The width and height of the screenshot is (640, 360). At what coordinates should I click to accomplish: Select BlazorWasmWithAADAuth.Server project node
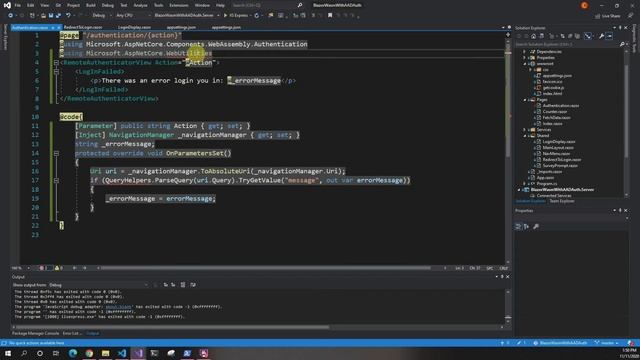coord(562,190)
